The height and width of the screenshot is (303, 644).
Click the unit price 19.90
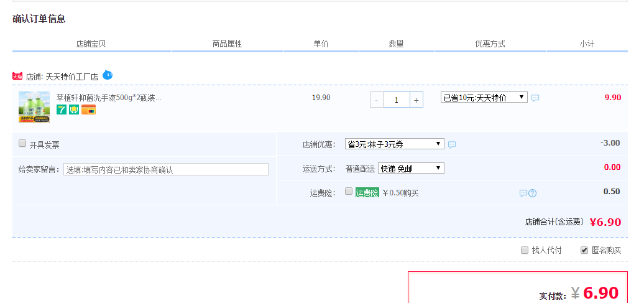(x=321, y=98)
